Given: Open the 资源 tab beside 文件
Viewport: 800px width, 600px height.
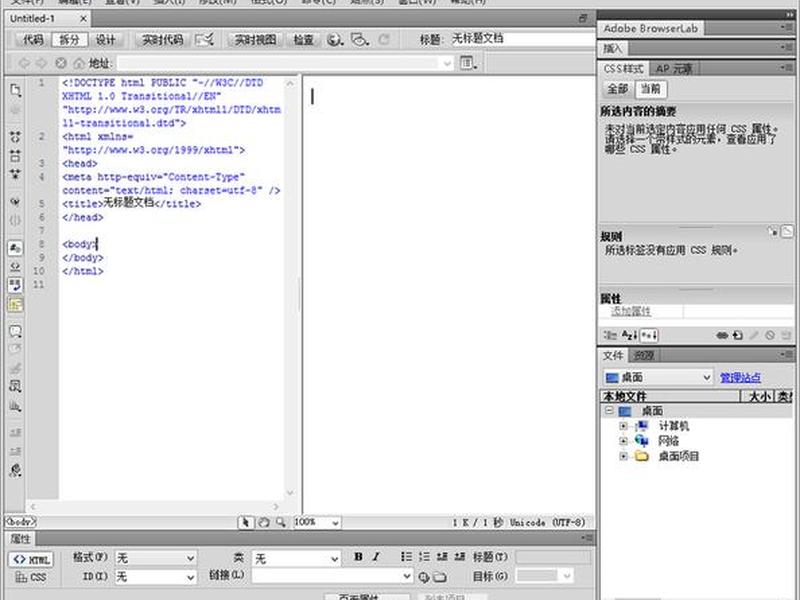Looking at the screenshot, I should 644,355.
